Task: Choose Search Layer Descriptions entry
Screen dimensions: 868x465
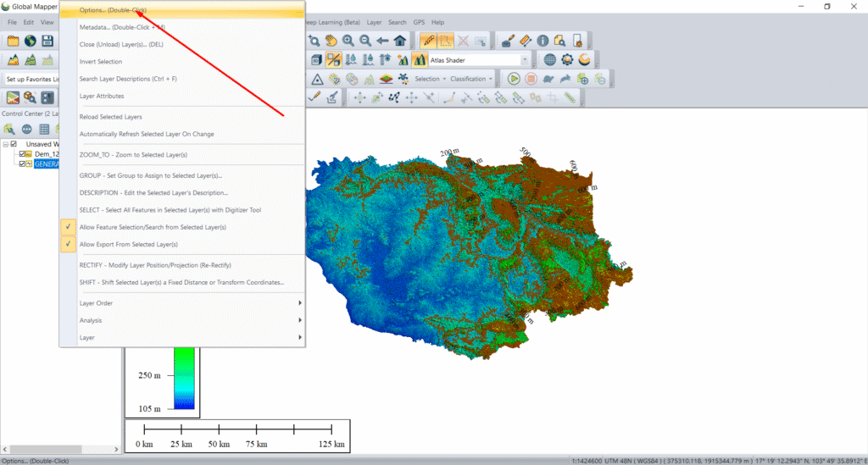Action: point(182,79)
